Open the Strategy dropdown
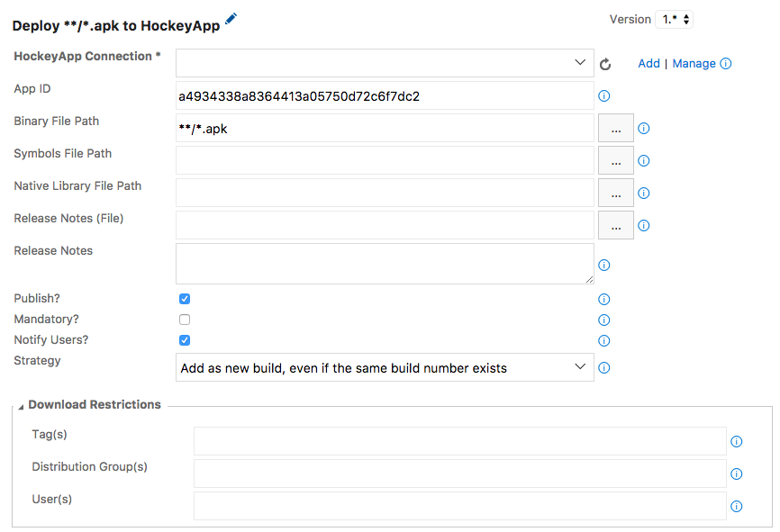 tap(582, 367)
